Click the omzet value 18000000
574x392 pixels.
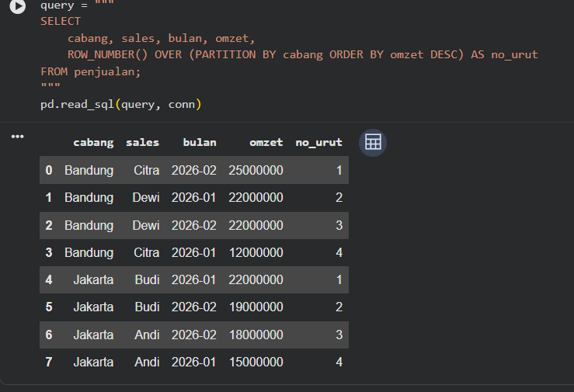click(x=256, y=335)
